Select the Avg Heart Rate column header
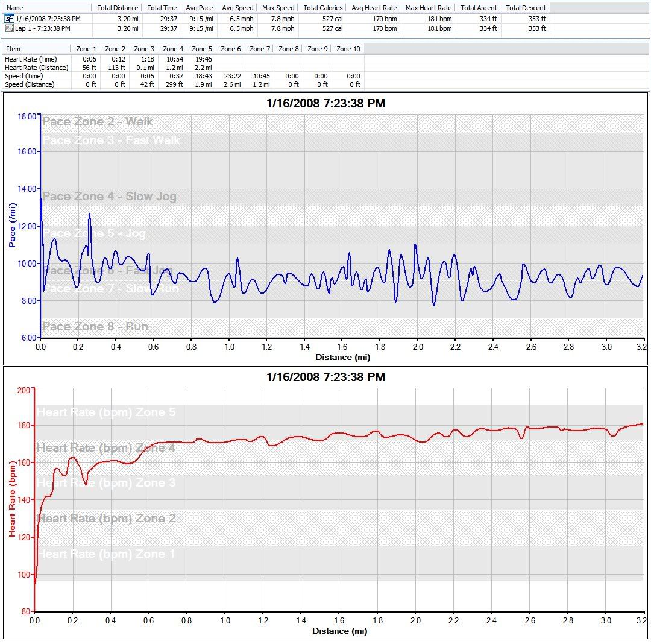 click(374, 8)
